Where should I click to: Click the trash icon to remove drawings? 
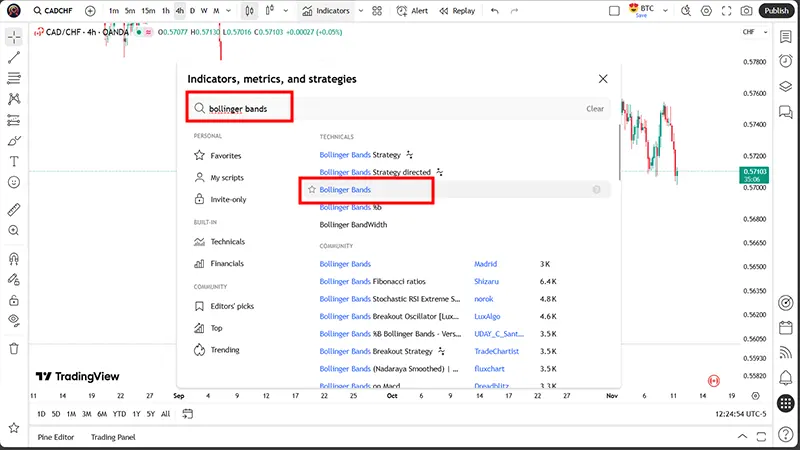pyautogui.click(x=14, y=348)
